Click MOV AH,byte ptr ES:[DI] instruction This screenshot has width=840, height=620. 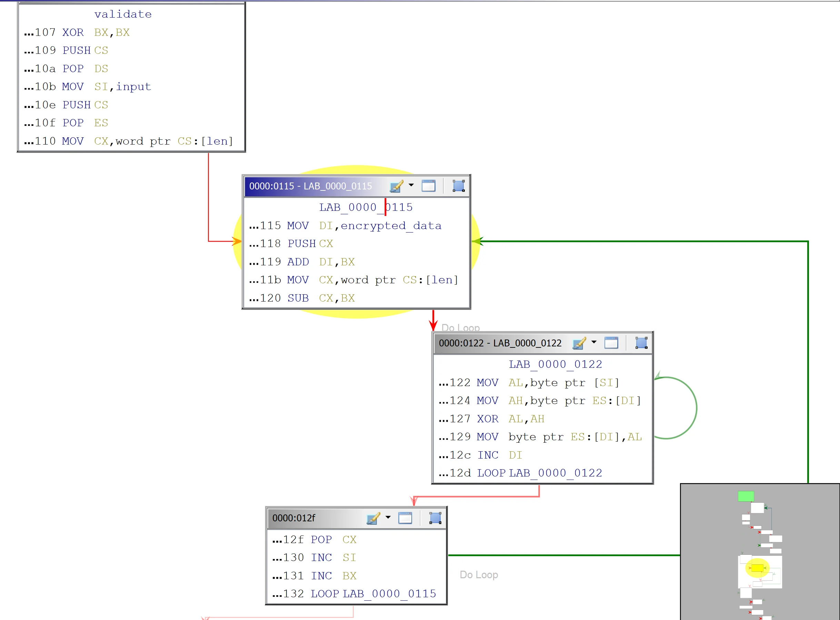point(540,401)
